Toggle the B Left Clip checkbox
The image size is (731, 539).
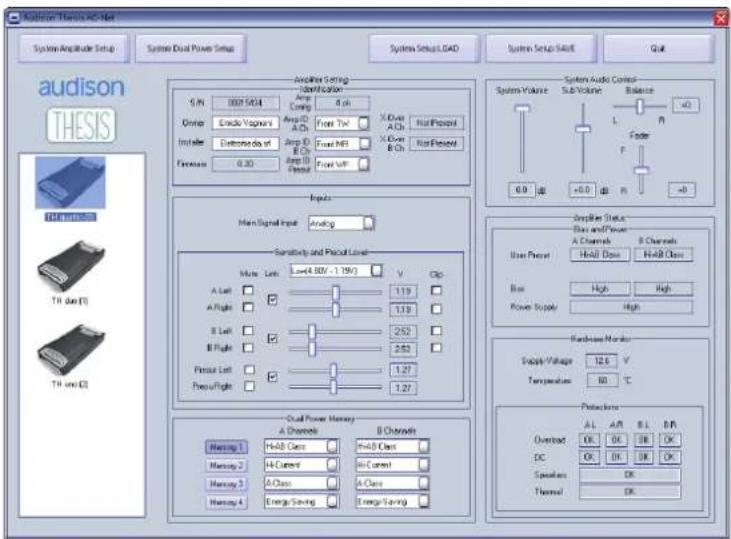coord(436,330)
